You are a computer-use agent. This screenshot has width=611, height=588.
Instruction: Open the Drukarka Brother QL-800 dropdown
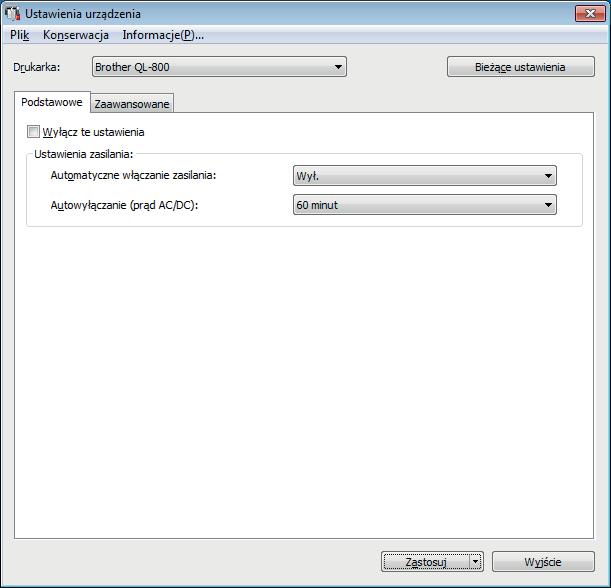219,67
